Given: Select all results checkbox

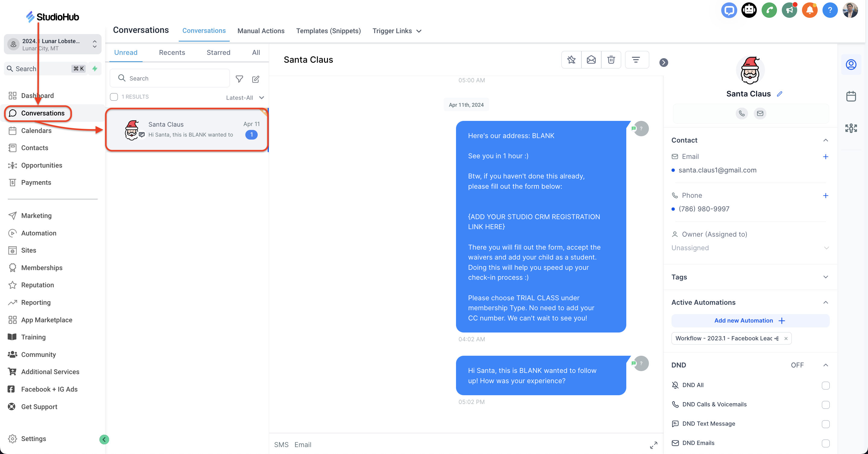Looking at the screenshot, I should (x=114, y=97).
